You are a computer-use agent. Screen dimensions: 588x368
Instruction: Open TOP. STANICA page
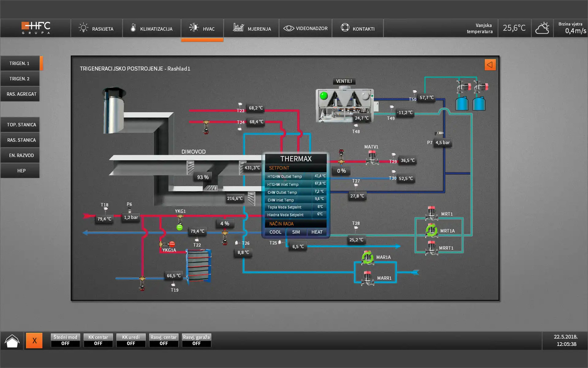point(21,125)
